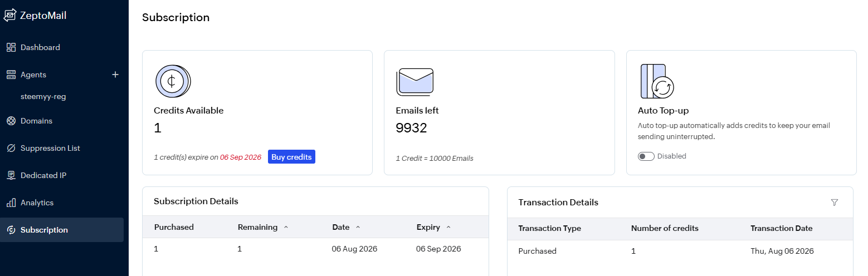
Task: Add a new agent with plus icon
Action: click(115, 75)
